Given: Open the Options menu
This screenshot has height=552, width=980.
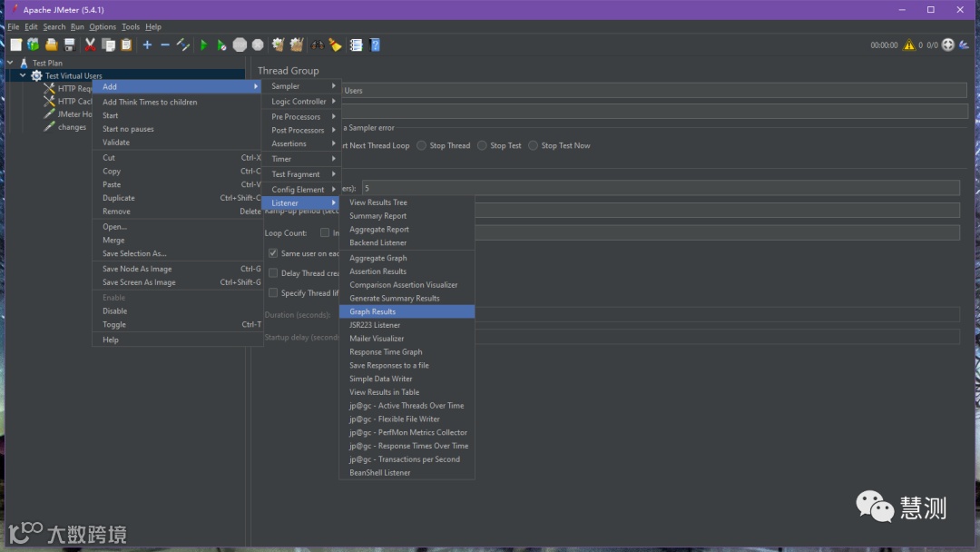Looking at the screenshot, I should point(103,27).
